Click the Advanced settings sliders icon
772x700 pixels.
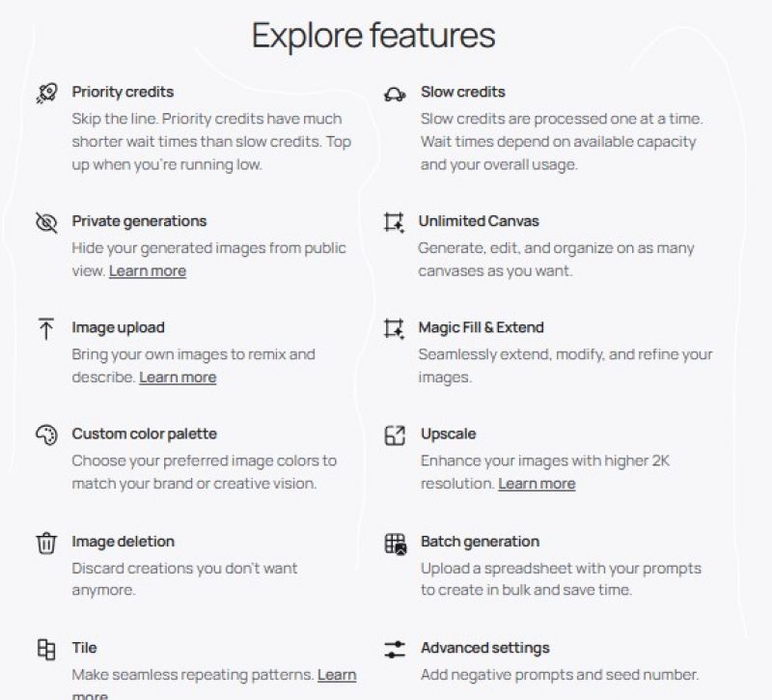point(395,649)
